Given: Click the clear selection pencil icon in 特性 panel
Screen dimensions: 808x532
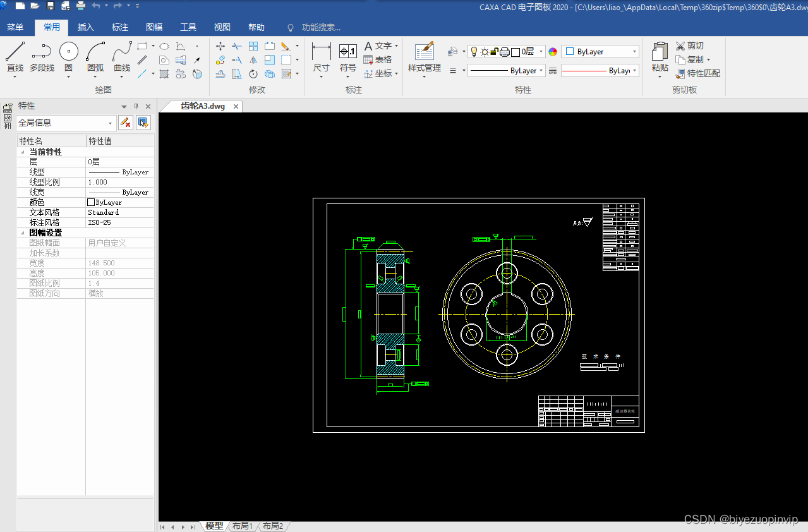Looking at the screenshot, I should coord(126,123).
